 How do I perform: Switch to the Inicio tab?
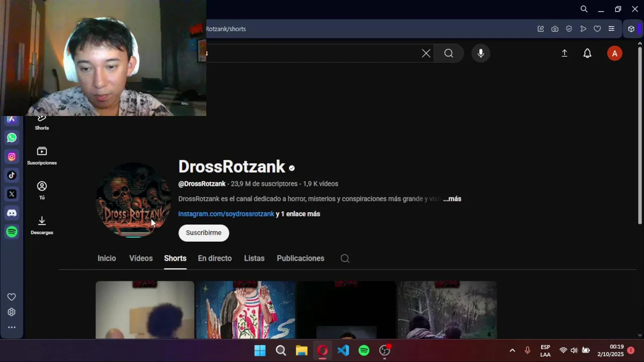[107, 258]
